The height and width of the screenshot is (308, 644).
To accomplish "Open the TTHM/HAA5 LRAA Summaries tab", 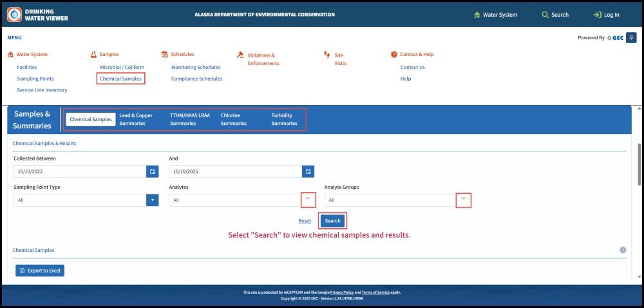I will [x=189, y=119].
